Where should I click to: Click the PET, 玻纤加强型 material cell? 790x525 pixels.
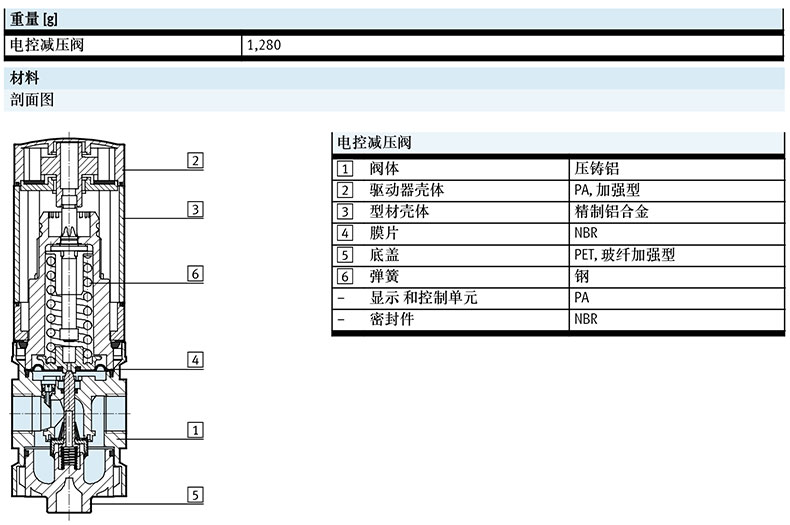click(624, 255)
